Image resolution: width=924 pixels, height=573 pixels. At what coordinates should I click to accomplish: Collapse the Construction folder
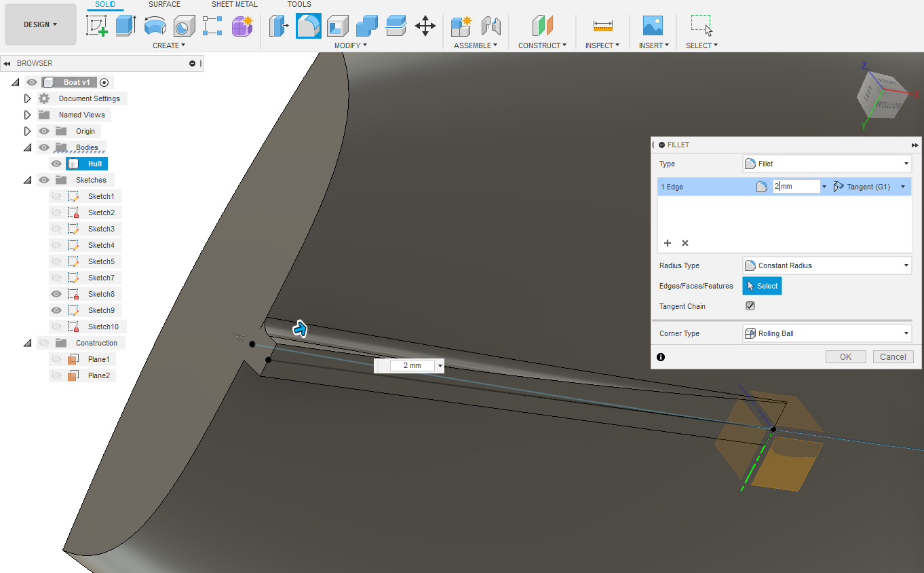click(28, 343)
